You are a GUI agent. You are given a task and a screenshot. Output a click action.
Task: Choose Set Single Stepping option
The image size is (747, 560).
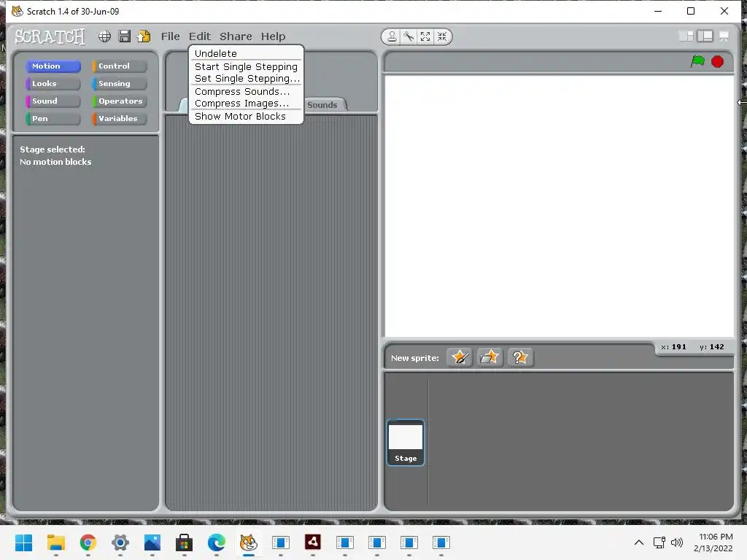(247, 78)
